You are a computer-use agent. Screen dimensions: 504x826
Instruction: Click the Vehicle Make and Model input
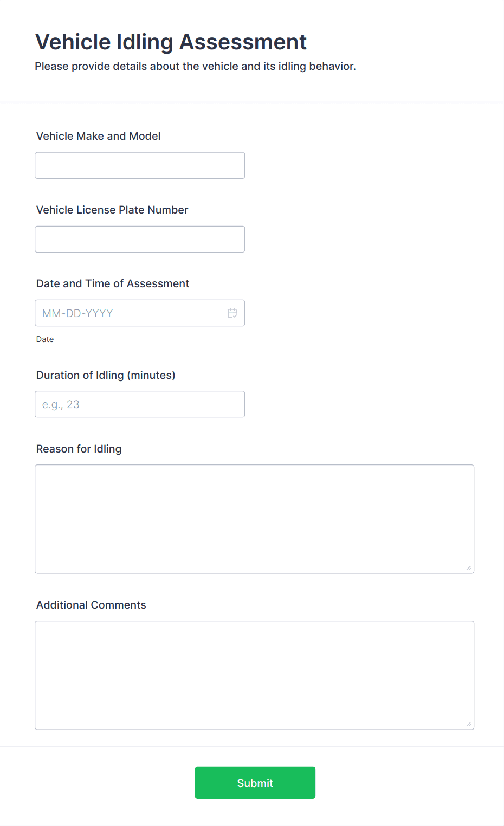(x=140, y=166)
